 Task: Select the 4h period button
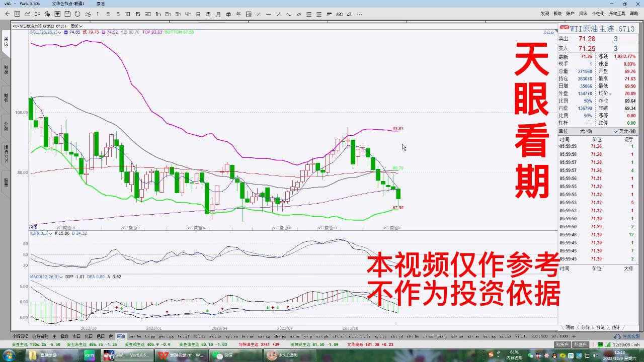point(188,14)
